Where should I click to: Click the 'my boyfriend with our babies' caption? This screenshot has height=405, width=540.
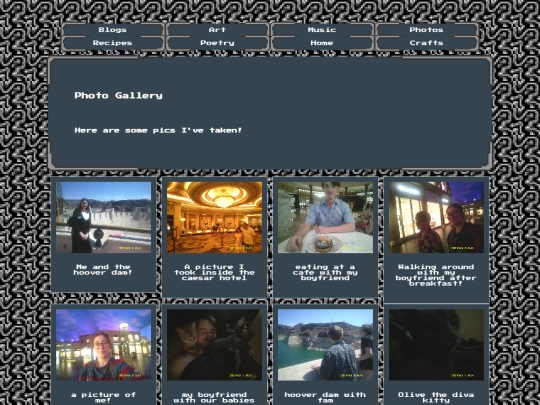click(214, 397)
